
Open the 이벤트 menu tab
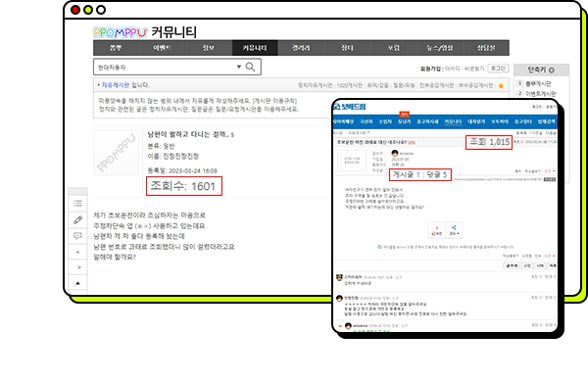(162, 48)
